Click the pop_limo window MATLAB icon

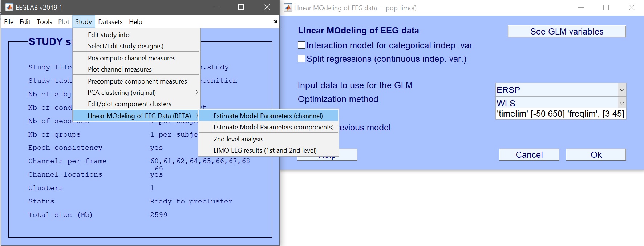tap(288, 8)
